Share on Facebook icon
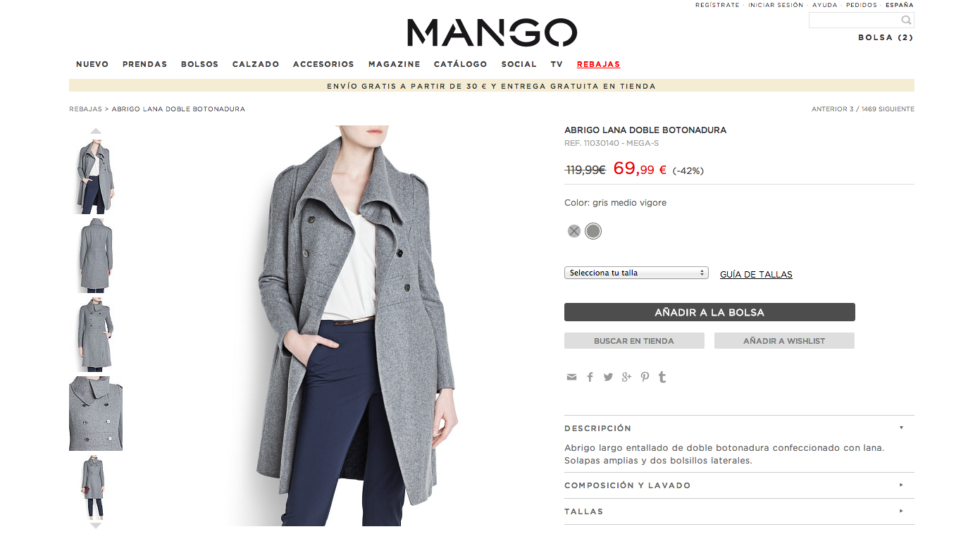This screenshot has height=534, width=980. [x=590, y=377]
